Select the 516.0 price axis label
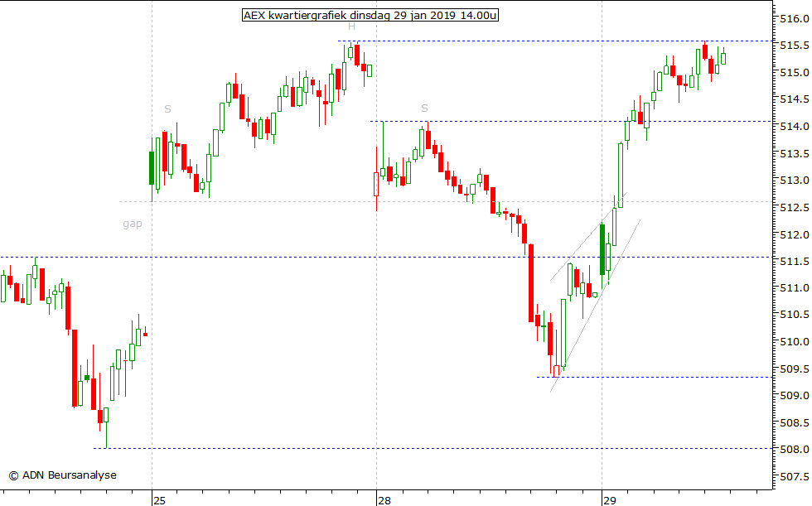The width and height of the screenshot is (812, 506). pos(795,18)
